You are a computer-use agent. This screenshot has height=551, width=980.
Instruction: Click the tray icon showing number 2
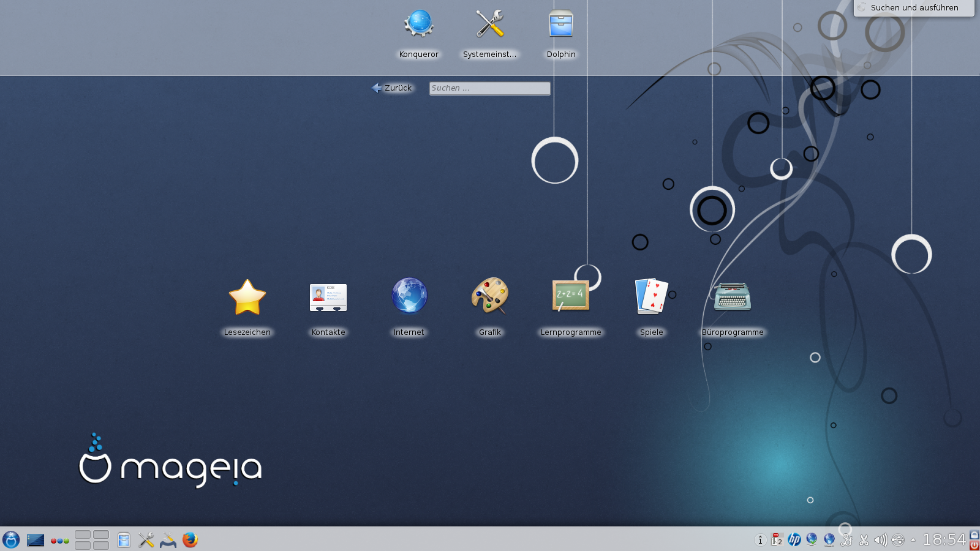pyautogui.click(x=777, y=539)
